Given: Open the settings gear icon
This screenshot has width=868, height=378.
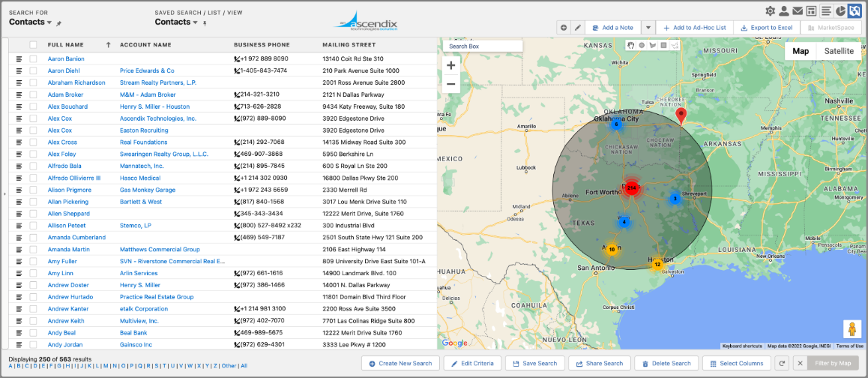Looking at the screenshot, I should [x=770, y=10].
